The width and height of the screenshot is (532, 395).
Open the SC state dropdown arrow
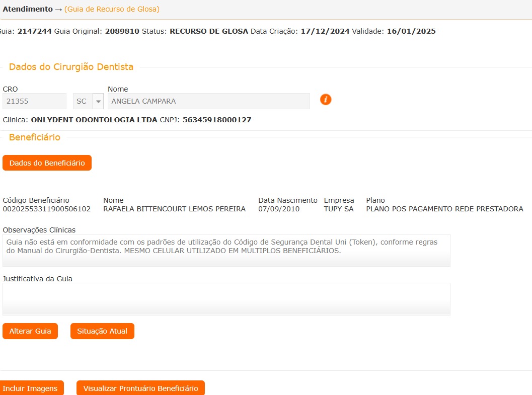pyautogui.click(x=98, y=101)
